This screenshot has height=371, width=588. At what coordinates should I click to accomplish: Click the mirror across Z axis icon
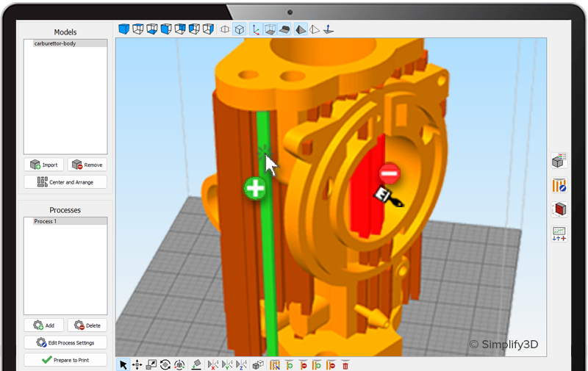pos(242,364)
